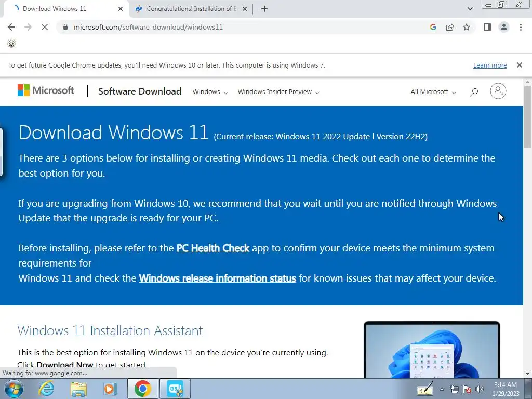Viewport: 532px width, 399px height.
Task: Click the Windows 11 laptop image
Action: click(x=432, y=350)
